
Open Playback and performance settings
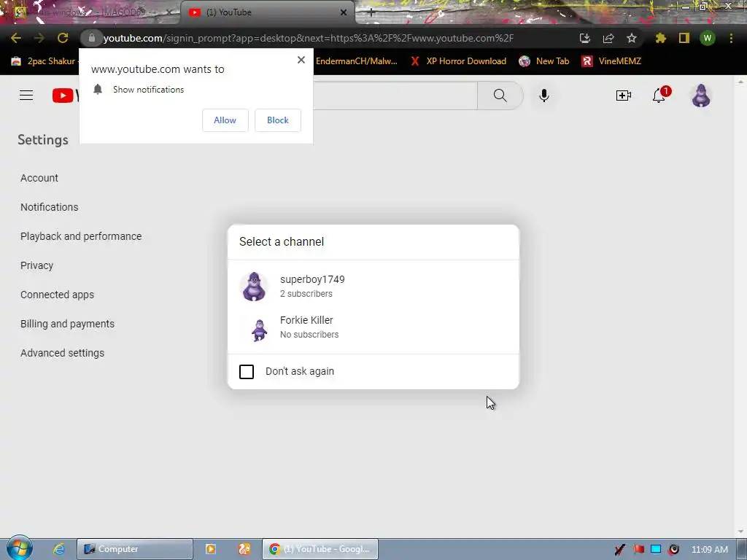point(81,236)
